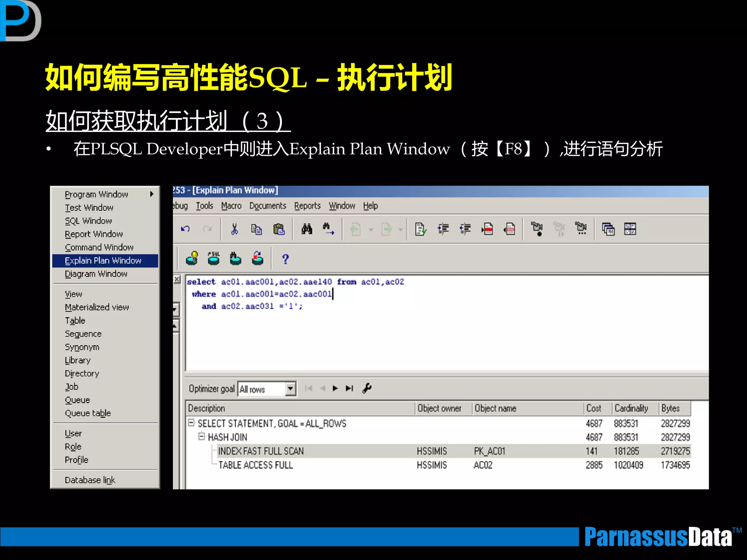This screenshot has height=560, width=747.
Task: Click the Paste clipboard icon
Action: coord(279,229)
